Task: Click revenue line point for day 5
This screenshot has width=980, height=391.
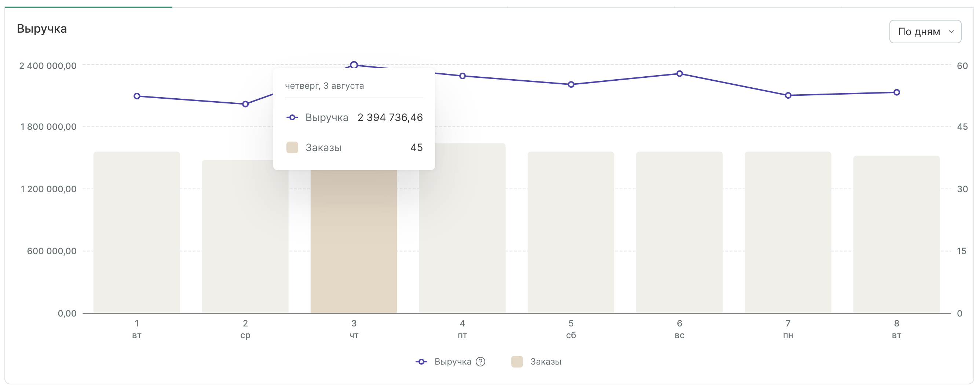Action: pos(571,84)
